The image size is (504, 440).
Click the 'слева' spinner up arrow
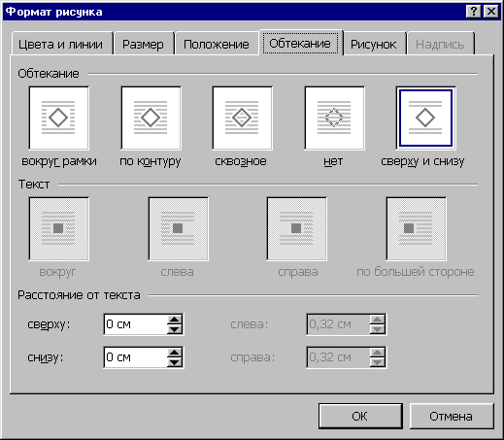click(378, 320)
